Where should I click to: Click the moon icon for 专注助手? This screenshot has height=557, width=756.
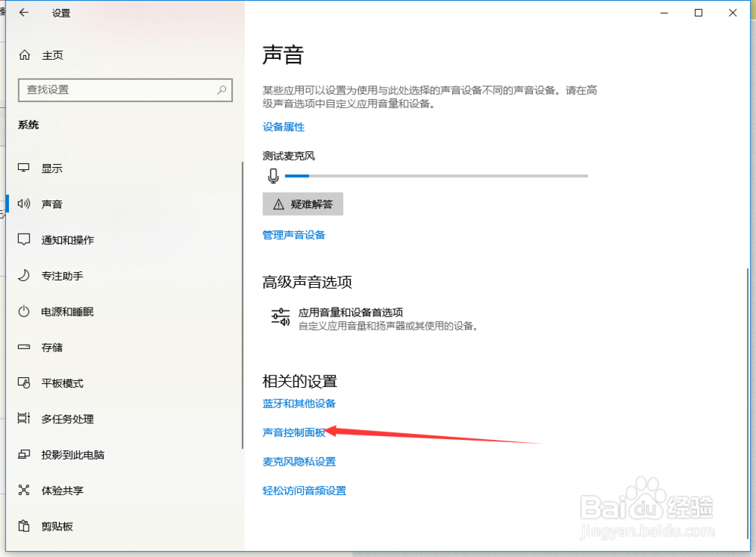[23, 276]
